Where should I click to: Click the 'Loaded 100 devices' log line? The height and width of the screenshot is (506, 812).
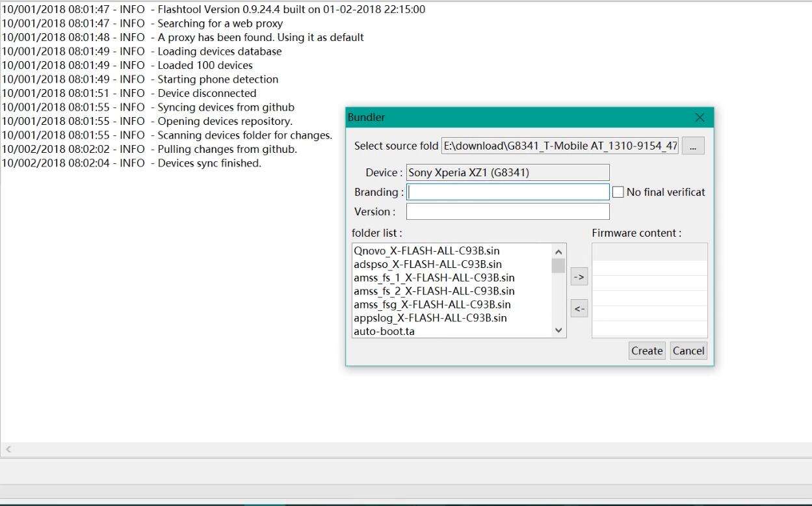click(x=127, y=65)
